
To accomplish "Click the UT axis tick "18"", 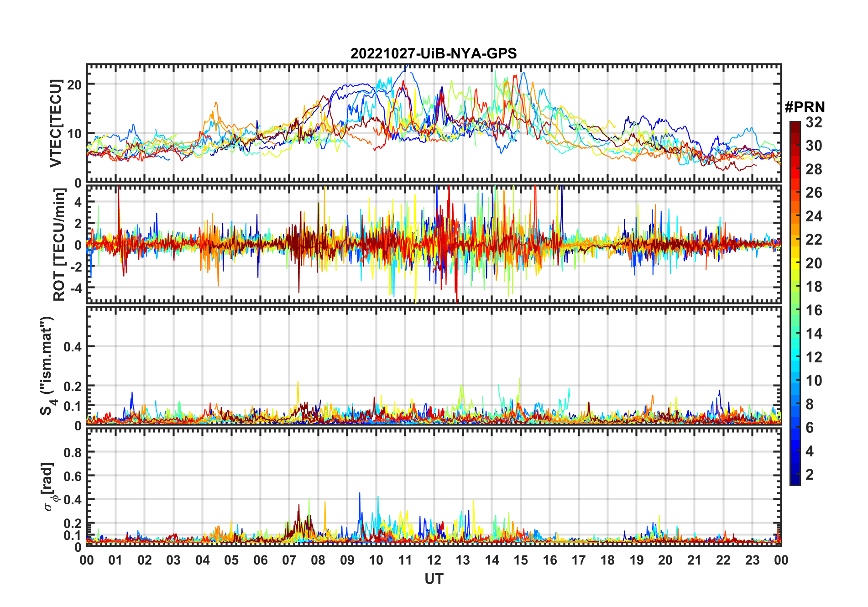I will pyautogui.click(x=607, y=560).
